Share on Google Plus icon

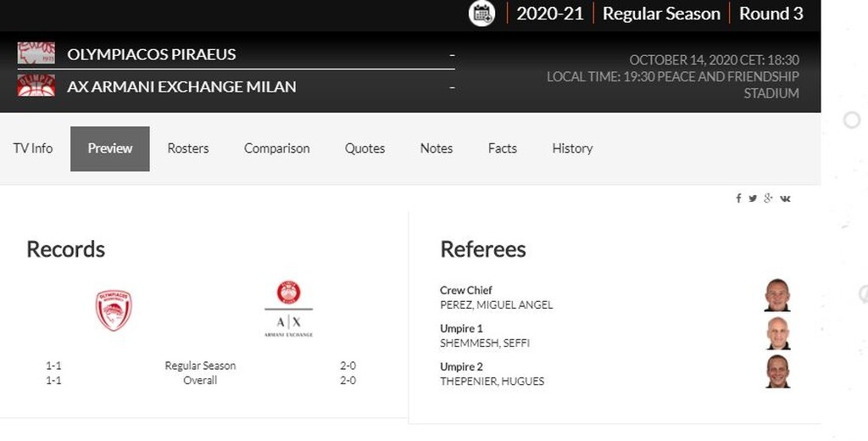click(x=768, y=198)
